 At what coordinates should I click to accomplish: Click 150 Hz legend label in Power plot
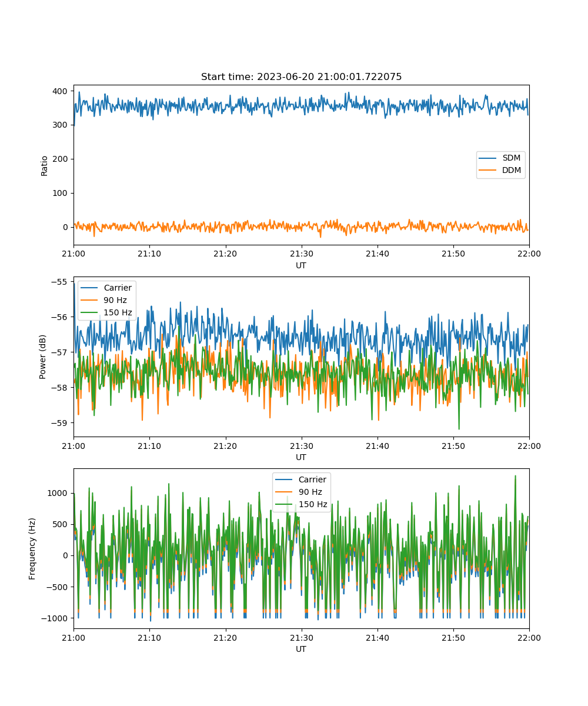point(118,312)
